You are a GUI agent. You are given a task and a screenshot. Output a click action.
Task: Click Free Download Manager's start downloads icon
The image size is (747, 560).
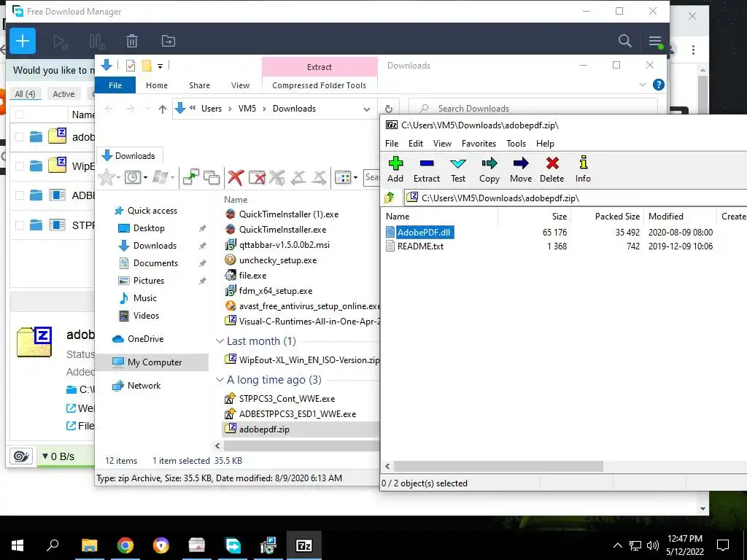point(61,42)
